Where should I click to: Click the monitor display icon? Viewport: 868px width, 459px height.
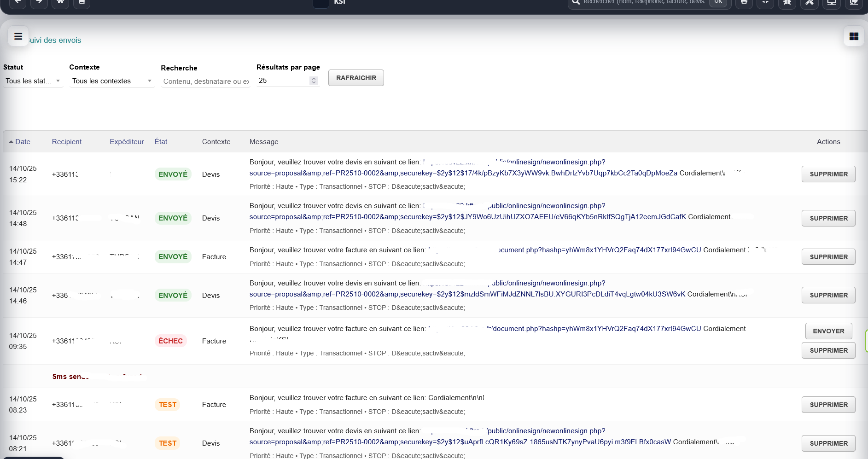pyautogui.click(x=832, y=2)
